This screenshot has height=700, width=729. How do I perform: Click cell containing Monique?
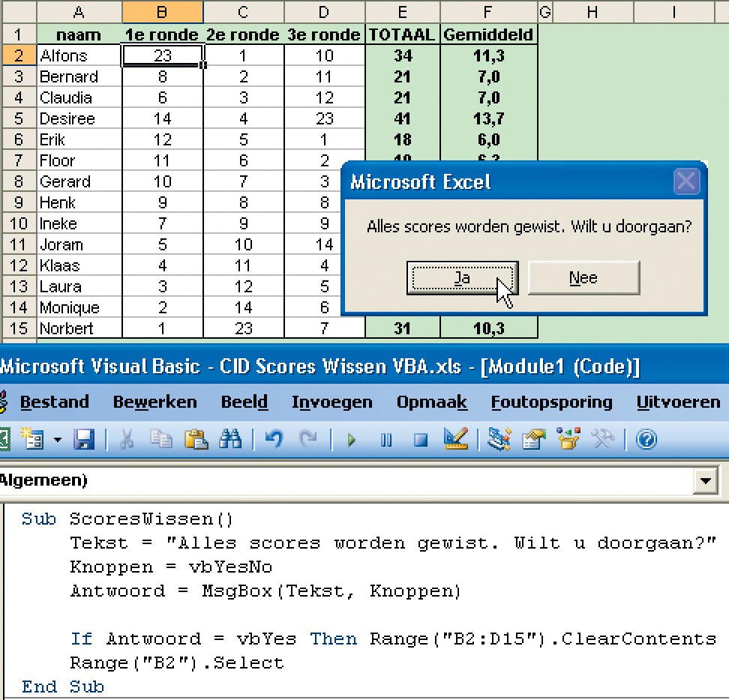pos(79,307)
